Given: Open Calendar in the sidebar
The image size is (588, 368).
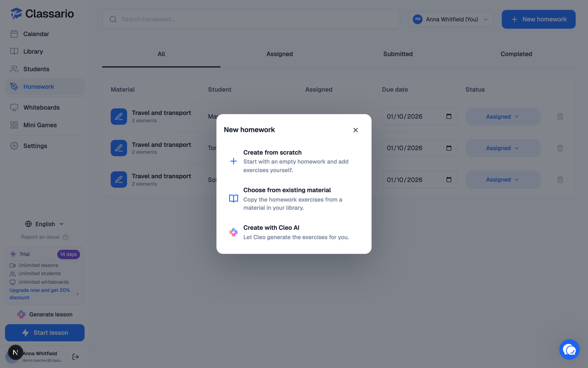Looking at the screenshot, I should 45,34.
